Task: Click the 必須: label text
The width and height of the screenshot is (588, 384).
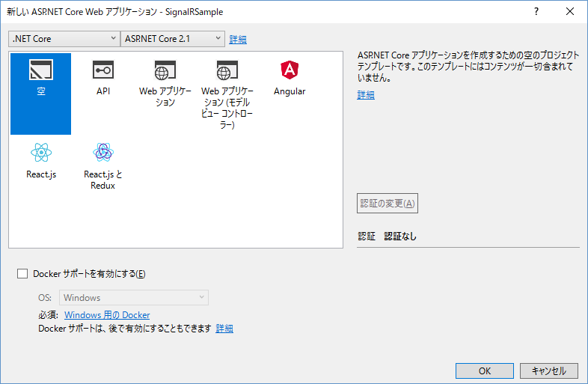Action: pos(49,315)
